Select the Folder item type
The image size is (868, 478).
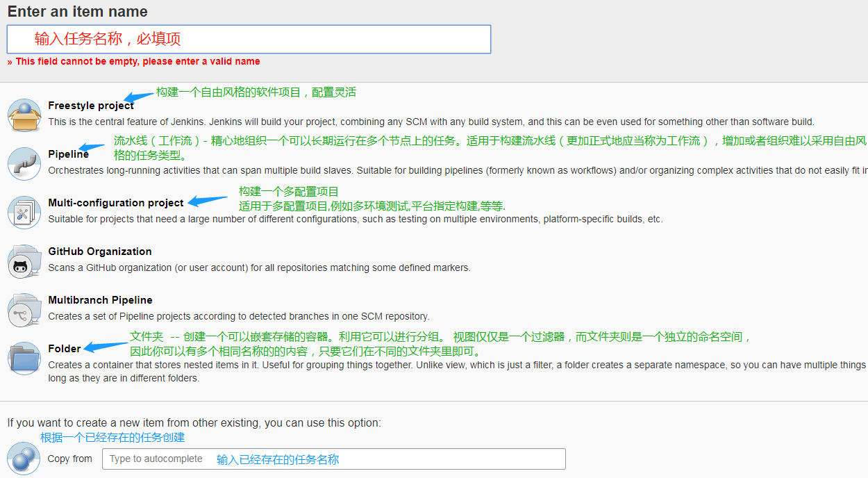(x=65, y=349)
